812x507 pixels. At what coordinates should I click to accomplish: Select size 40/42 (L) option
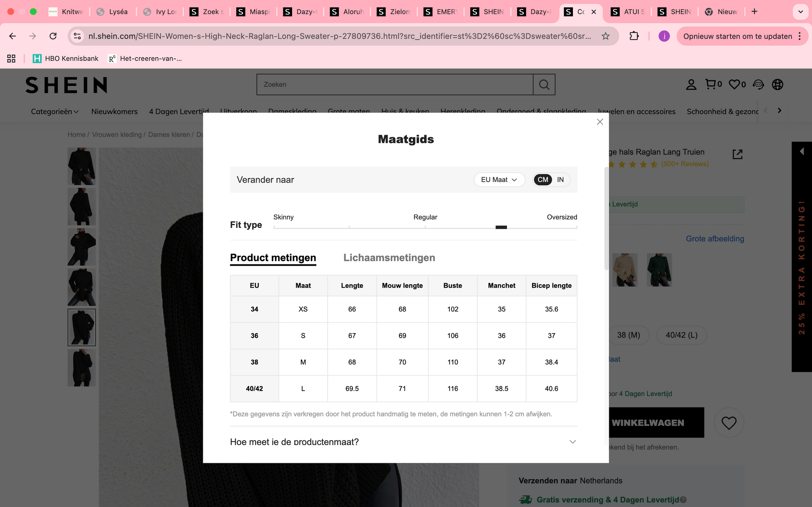pyautogui.click(x=681, y=335)
